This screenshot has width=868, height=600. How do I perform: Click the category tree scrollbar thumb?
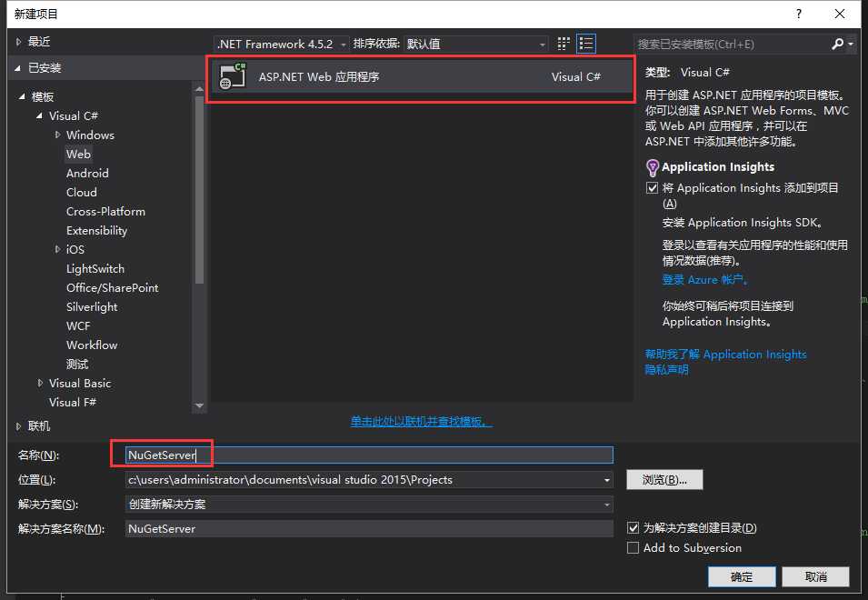pyautogui.click(x=199, y=189)
